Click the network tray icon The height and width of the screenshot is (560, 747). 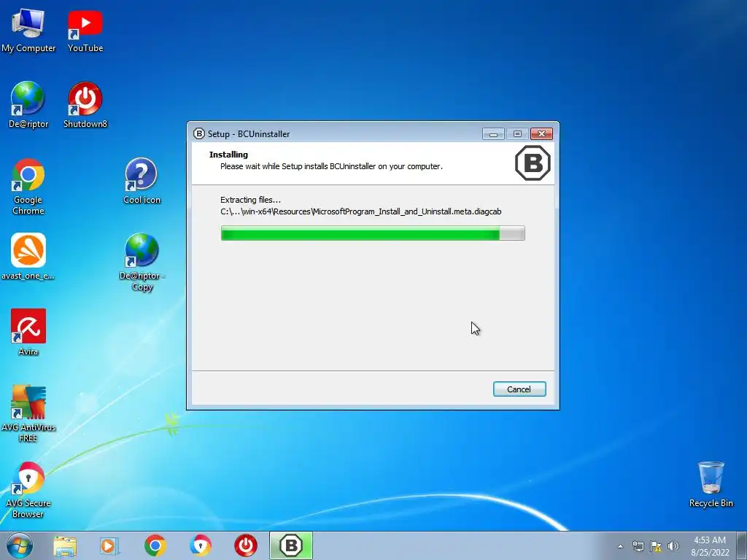638,546
